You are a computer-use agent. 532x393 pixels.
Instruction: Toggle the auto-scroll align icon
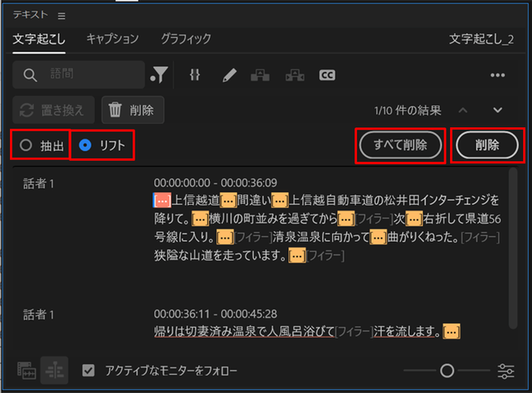coord(55,371)
